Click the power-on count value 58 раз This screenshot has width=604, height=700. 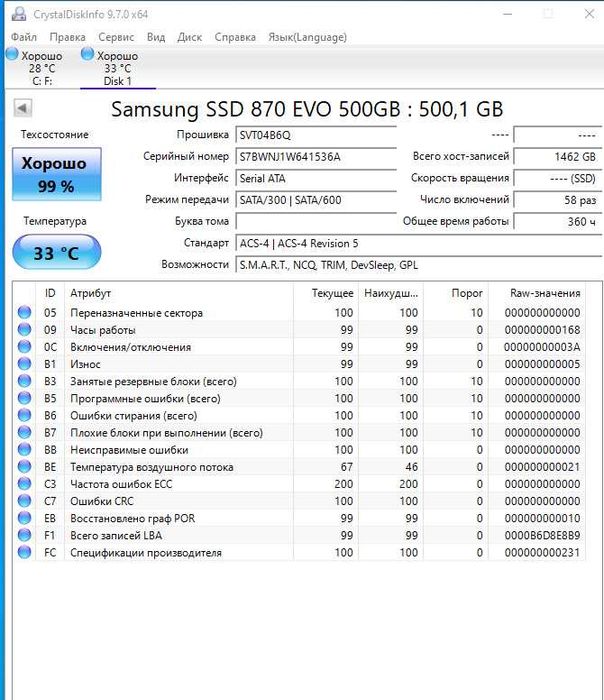pyautogui.click(x=557, y=200)
